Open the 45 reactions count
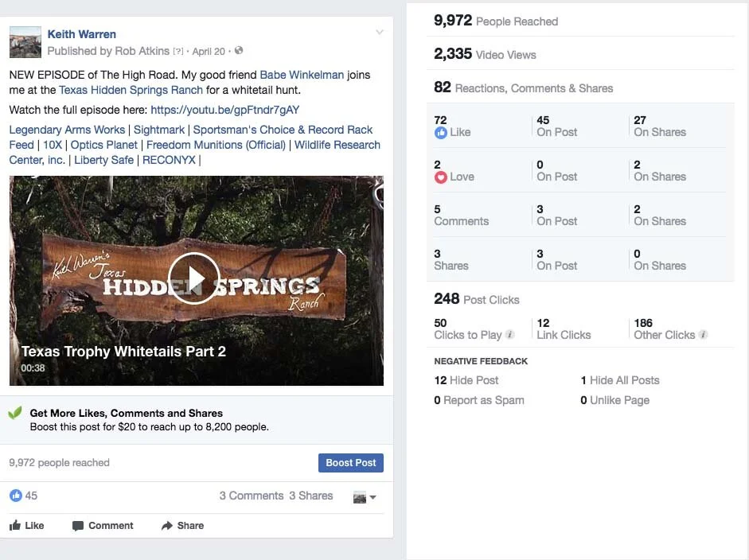The height and width of the screenshot is (560, 749). point(31,496)
